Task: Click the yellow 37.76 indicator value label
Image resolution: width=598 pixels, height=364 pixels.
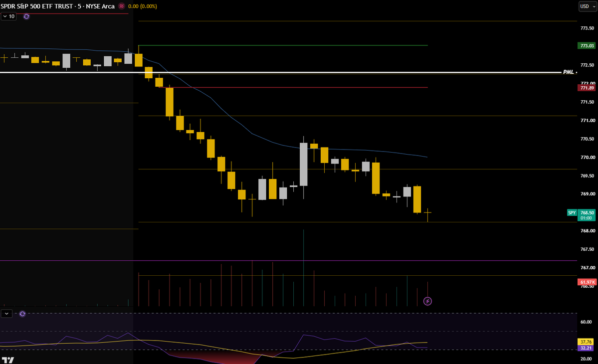Action: (x=586, y=342)
